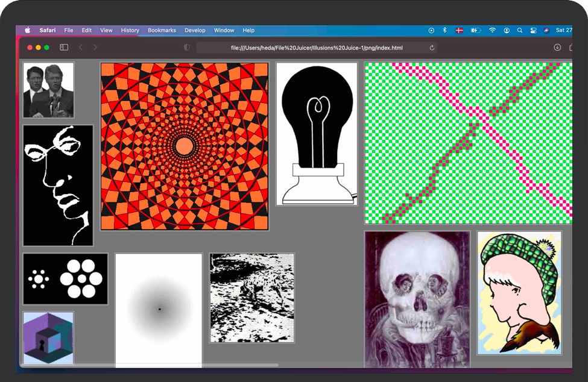The height and width of the screenshot is (382, 588).
Task: Click the Back navigation arrow
Action: (x=80, y=48)
